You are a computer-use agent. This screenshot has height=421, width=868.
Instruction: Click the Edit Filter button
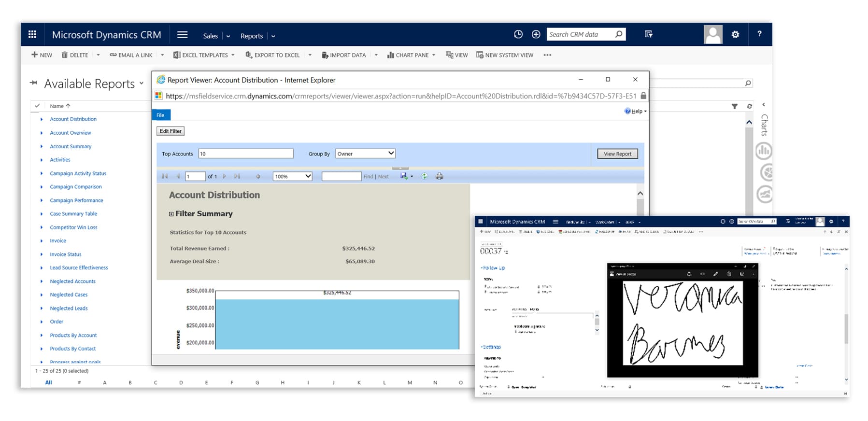click(171, 131)
